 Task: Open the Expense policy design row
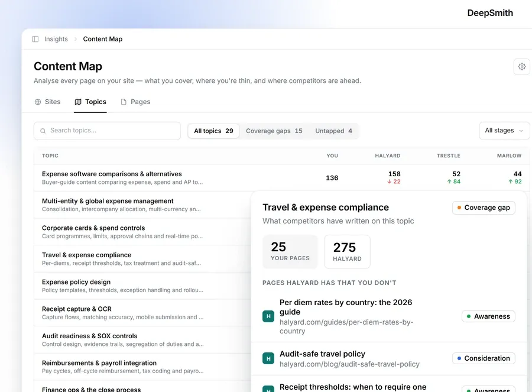pyautogui.click(x=142, y=286)
